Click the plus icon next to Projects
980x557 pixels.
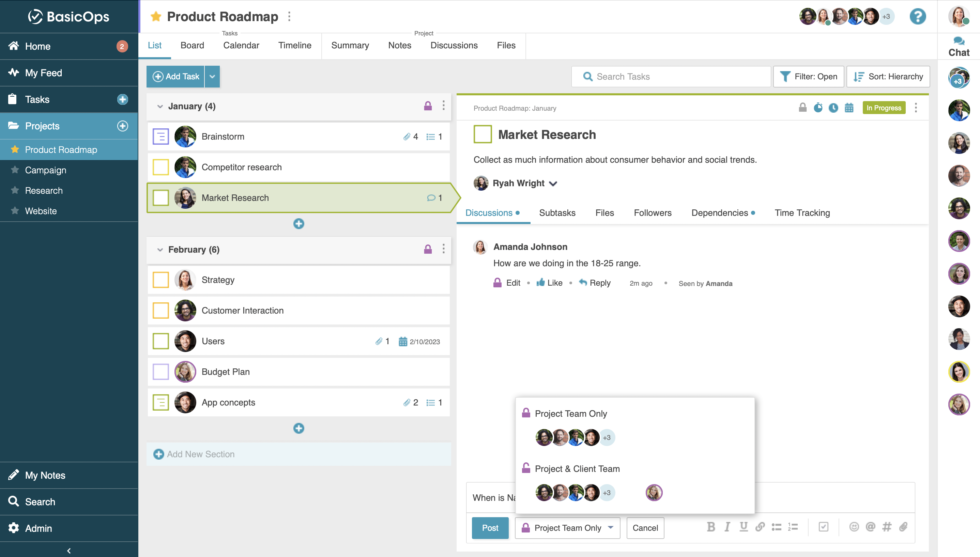click(x=123, y=126)
